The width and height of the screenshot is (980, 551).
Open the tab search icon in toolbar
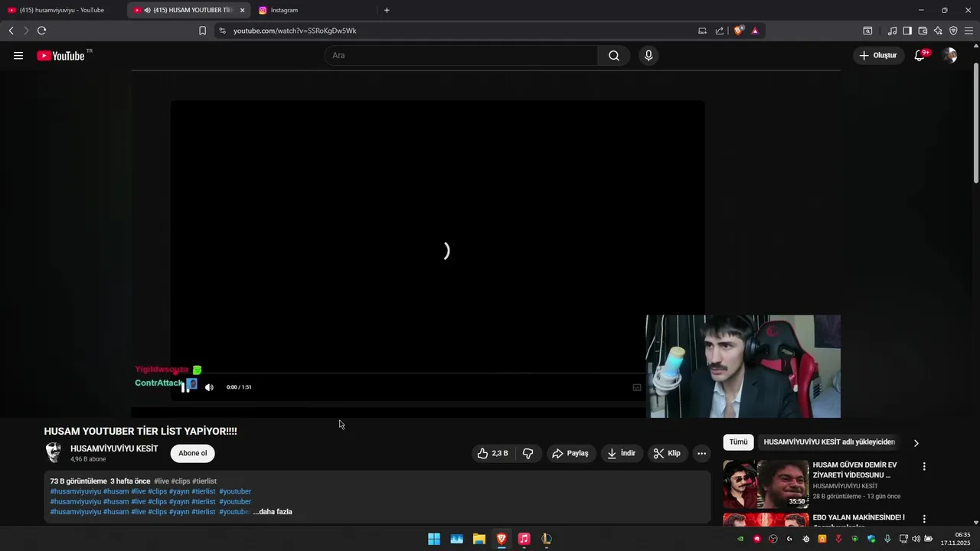[867, 31]
